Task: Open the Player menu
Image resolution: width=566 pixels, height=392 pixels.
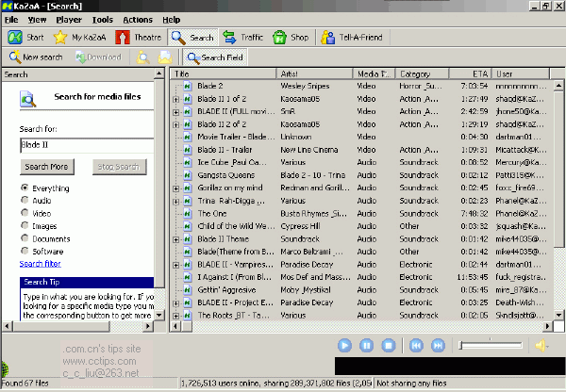Action: (67, 19)
